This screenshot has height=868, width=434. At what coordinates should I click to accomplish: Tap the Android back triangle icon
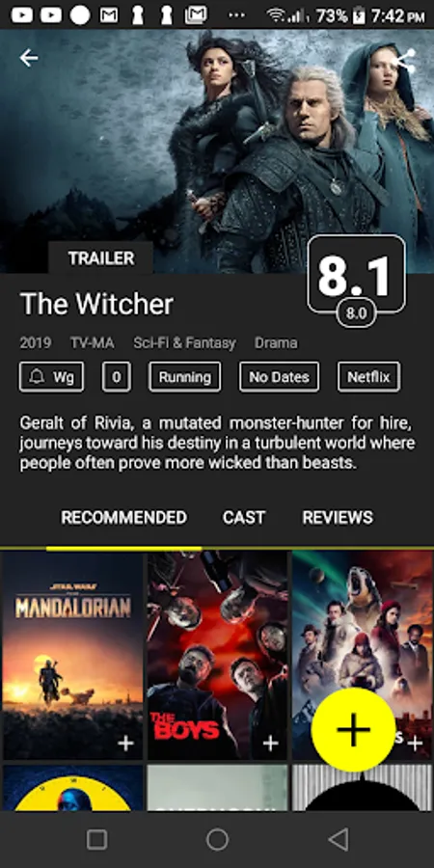pos(339,840)
